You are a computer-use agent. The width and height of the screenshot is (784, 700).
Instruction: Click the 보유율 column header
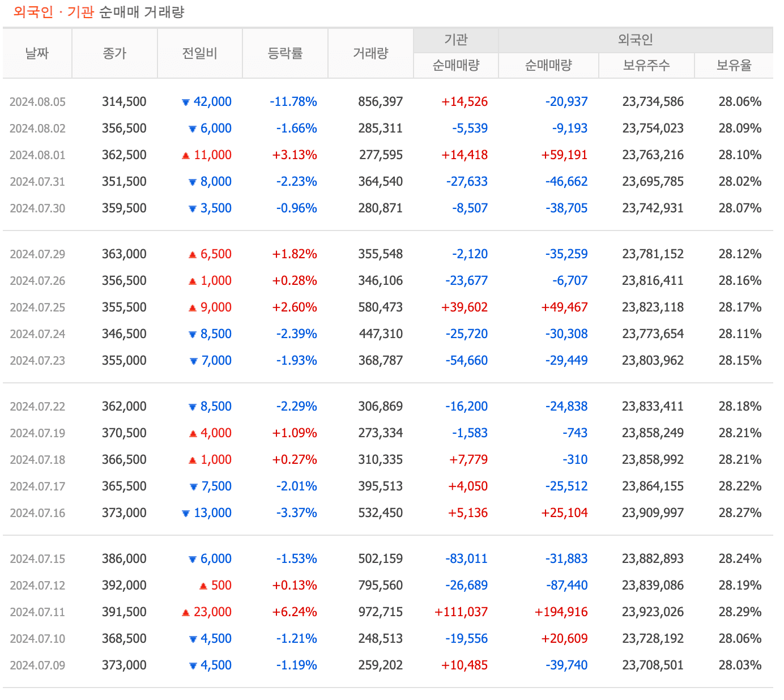tap(734, 66)
